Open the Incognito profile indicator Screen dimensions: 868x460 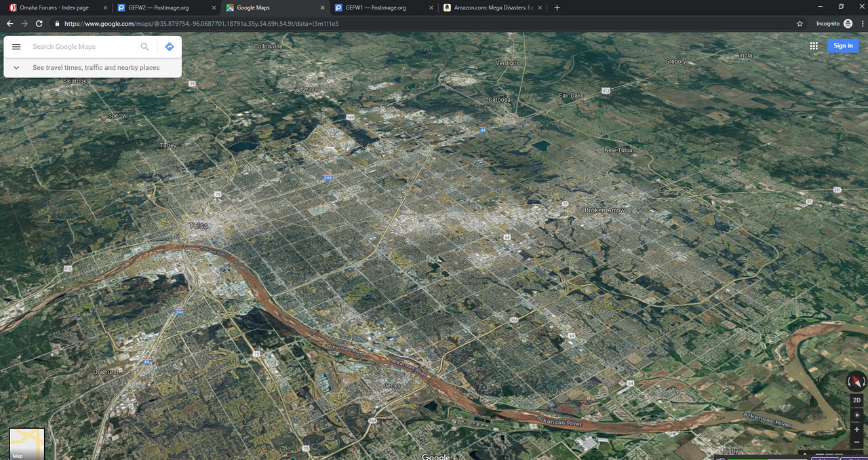834,23
